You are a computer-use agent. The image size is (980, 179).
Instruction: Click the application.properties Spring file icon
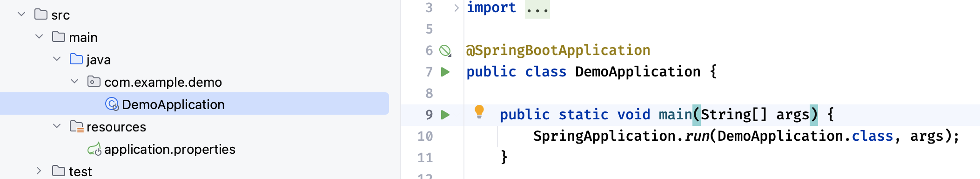pos(94,149)
